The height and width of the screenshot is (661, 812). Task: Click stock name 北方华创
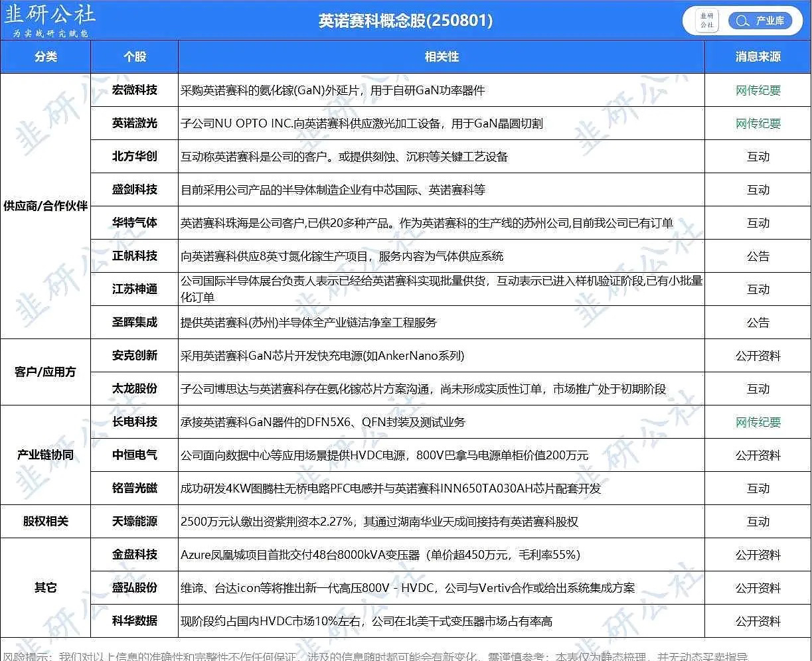coord(135,156)
